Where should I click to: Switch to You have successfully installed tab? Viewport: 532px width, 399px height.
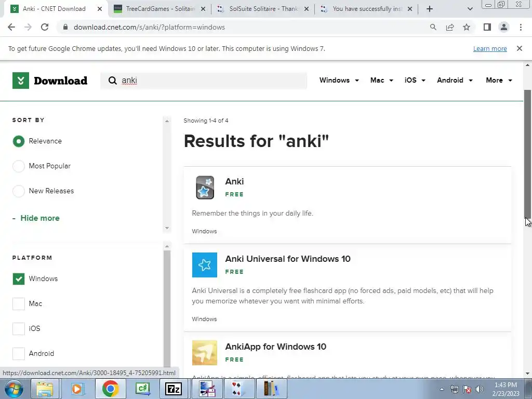pos(367,9)
